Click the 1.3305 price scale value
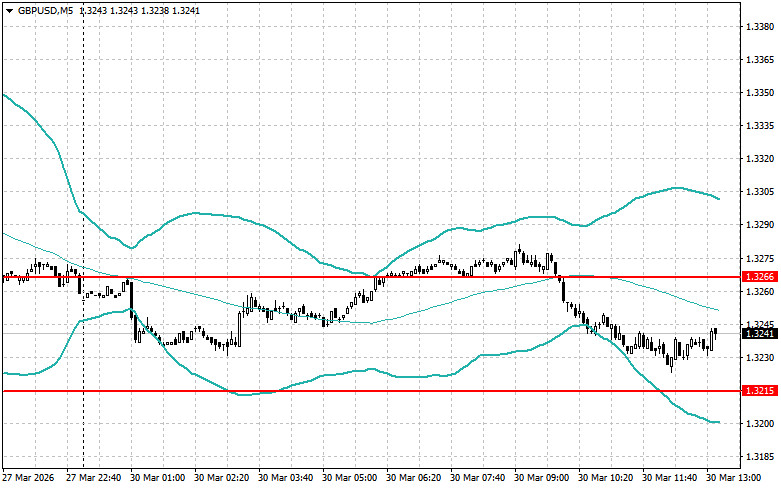 point(760,192)
